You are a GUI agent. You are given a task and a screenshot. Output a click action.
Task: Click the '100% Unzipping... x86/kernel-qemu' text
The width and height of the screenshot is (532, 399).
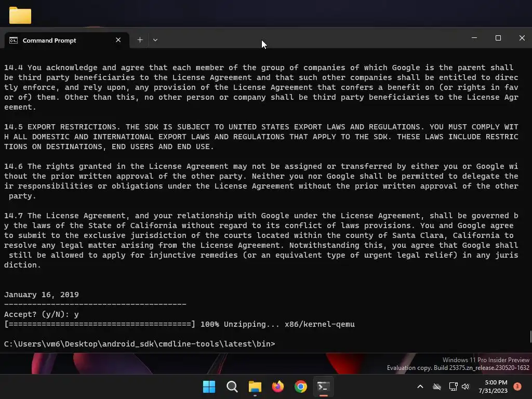(x=277, y=324)
